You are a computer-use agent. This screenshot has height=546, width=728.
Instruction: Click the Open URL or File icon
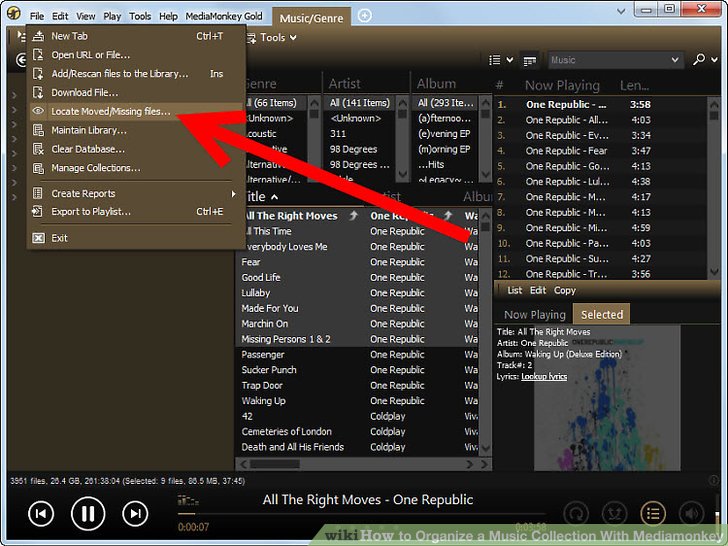[x=38, y=55]
